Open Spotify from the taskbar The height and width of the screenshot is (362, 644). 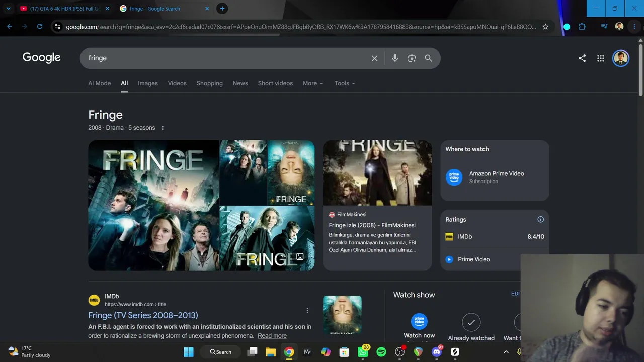click(381, 352)
